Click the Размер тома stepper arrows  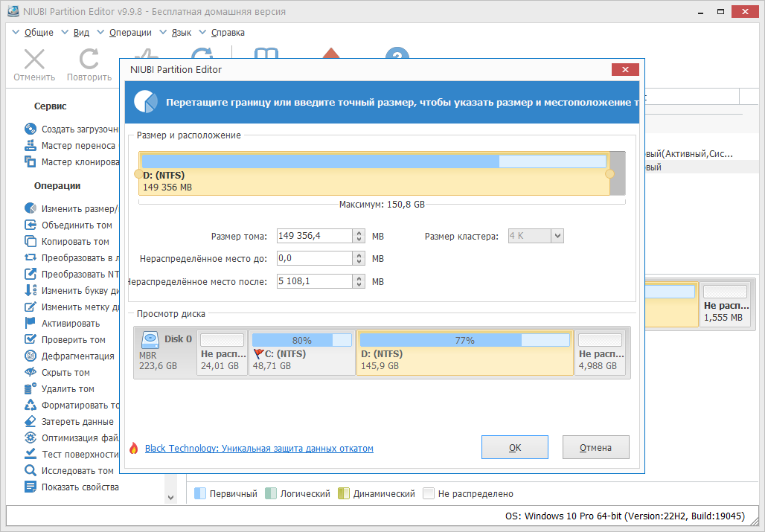(x=359, y=236)
